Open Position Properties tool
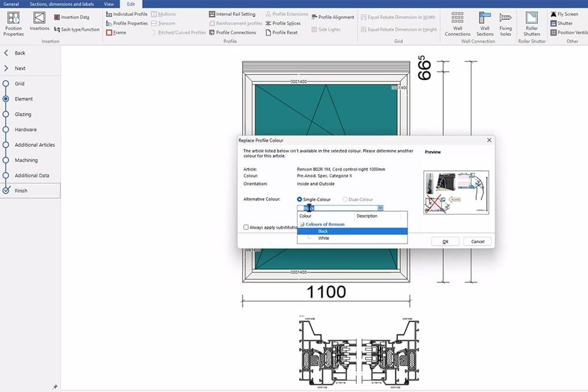 13,23
